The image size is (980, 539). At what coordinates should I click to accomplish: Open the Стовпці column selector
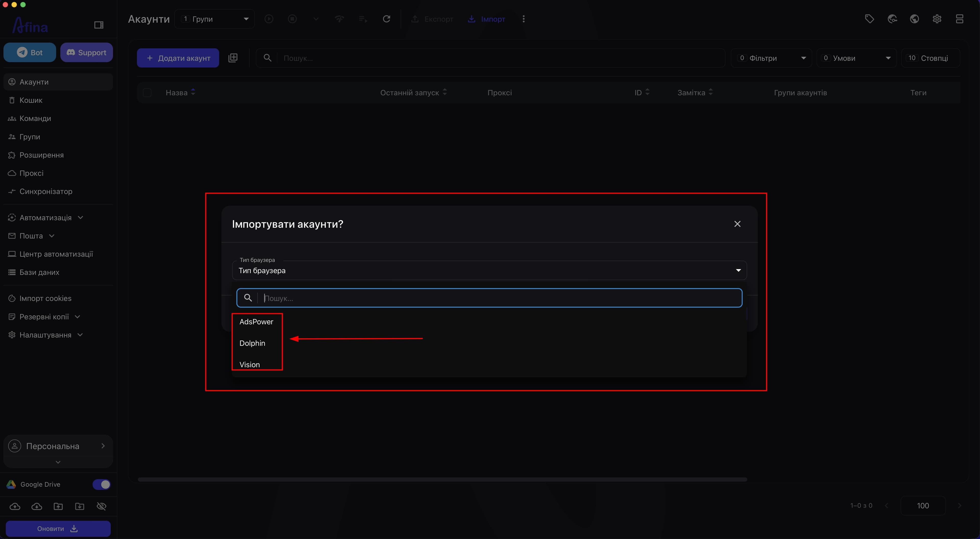coord(930,58)
